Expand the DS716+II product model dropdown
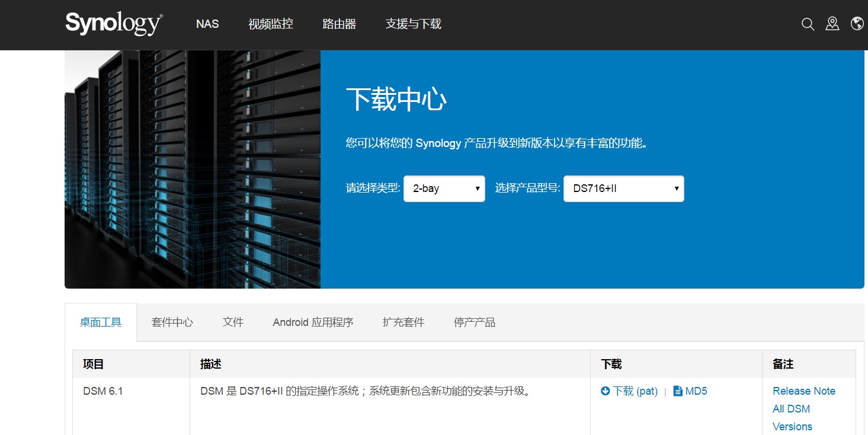The image size is (868, 435). click(624, 188)
